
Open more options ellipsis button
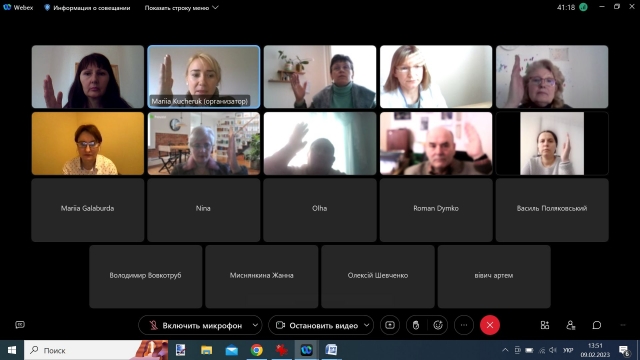click(x=464, y=325)
